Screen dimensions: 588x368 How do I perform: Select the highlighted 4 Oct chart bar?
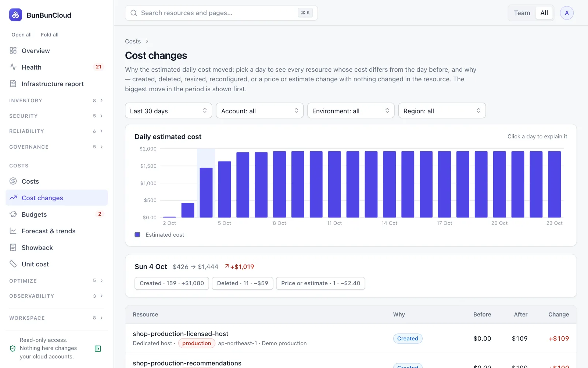coord(206,192)
